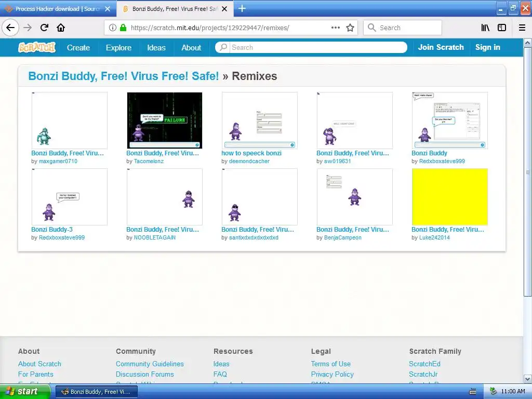Click the page scrollbar down arrow
Screen dimensions: 532x399
click(528, 379)
